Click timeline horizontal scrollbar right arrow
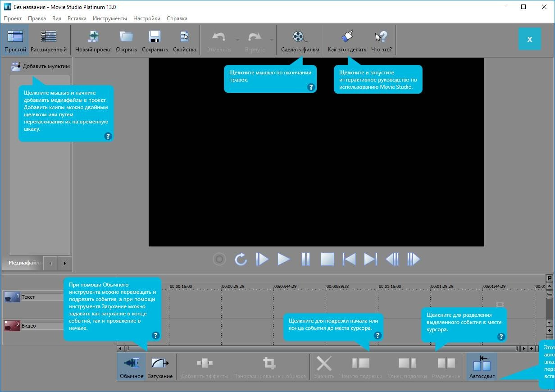The image size is (555, 392). coord(524,348)
